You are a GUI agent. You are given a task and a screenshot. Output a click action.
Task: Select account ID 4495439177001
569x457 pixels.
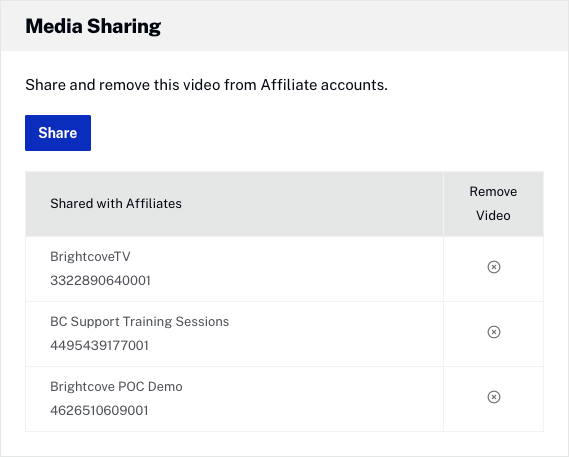[99, 346]
